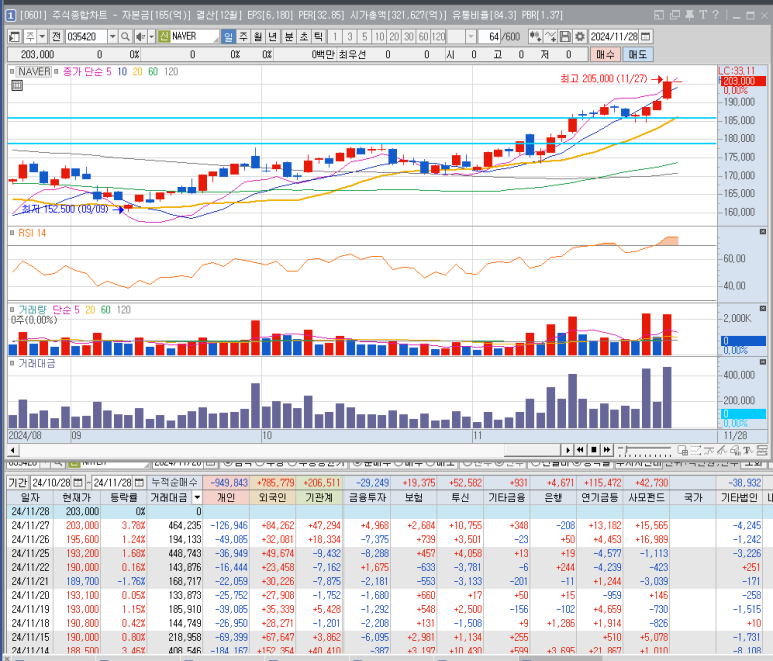The width and height of the screenshot is (773, 661).
Task: Select the 120 interval preset
Action: point(438,36)
